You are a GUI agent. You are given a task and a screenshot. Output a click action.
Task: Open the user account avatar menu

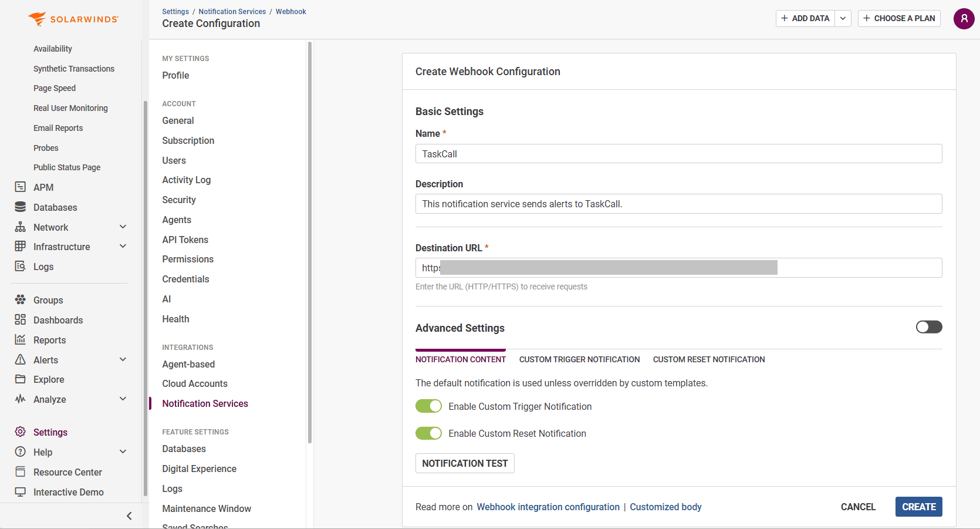[x=964, y=18]
